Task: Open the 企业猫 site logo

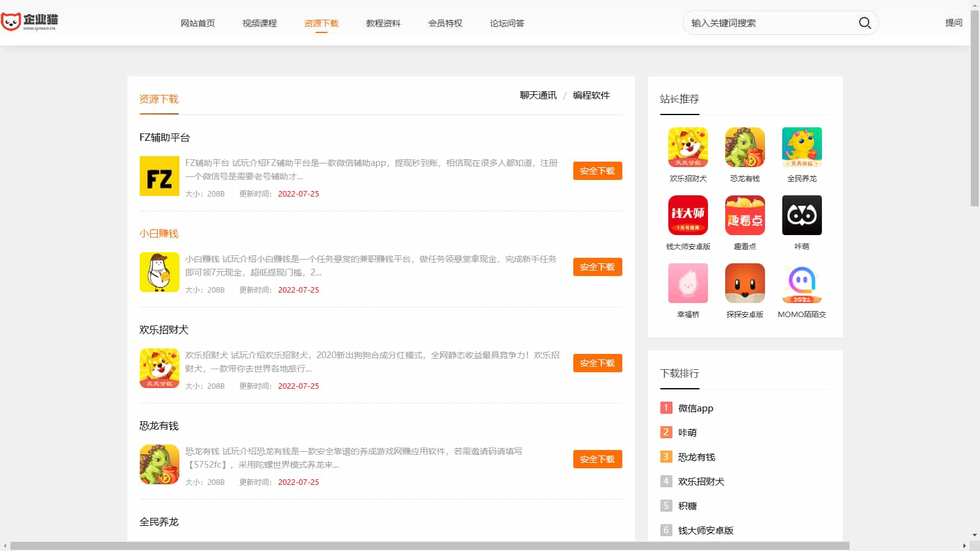Action: pyautogui.click(x=29, y=22)
